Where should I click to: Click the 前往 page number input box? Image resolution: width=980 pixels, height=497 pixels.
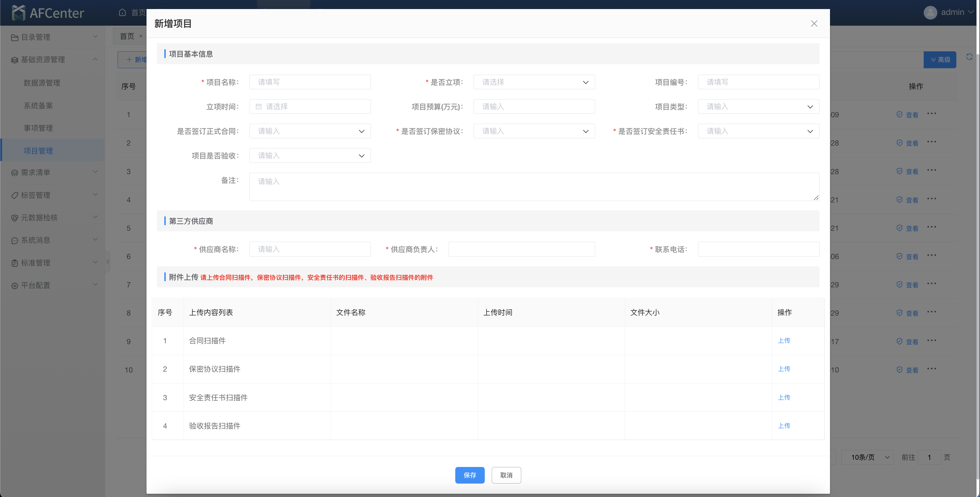click(x=929, y=457)
